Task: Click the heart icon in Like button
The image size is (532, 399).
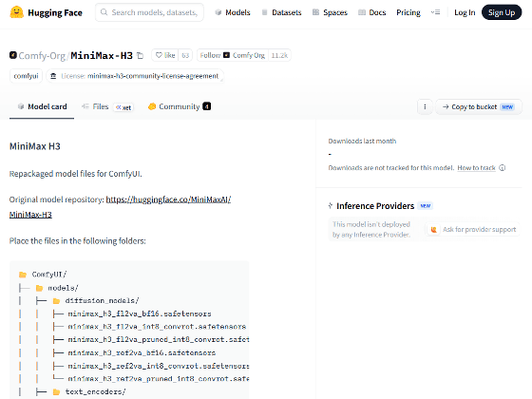Action: [x=159, y=55]
